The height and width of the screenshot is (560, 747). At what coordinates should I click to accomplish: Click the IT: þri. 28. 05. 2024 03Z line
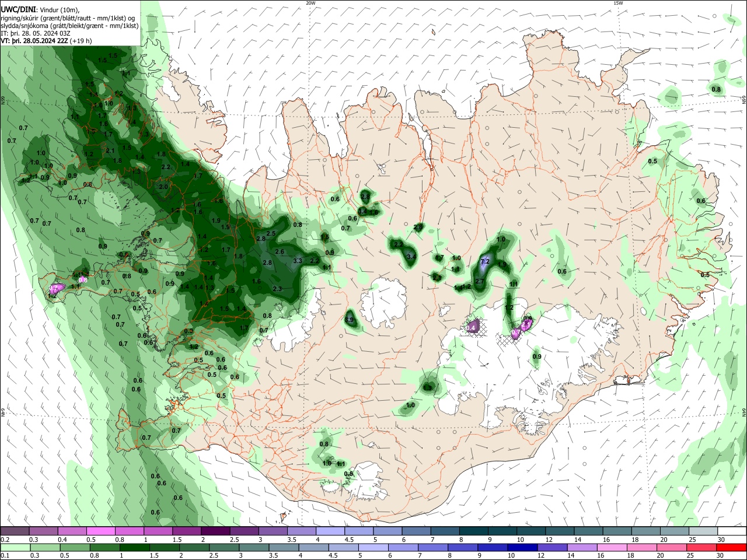(34, 34)
